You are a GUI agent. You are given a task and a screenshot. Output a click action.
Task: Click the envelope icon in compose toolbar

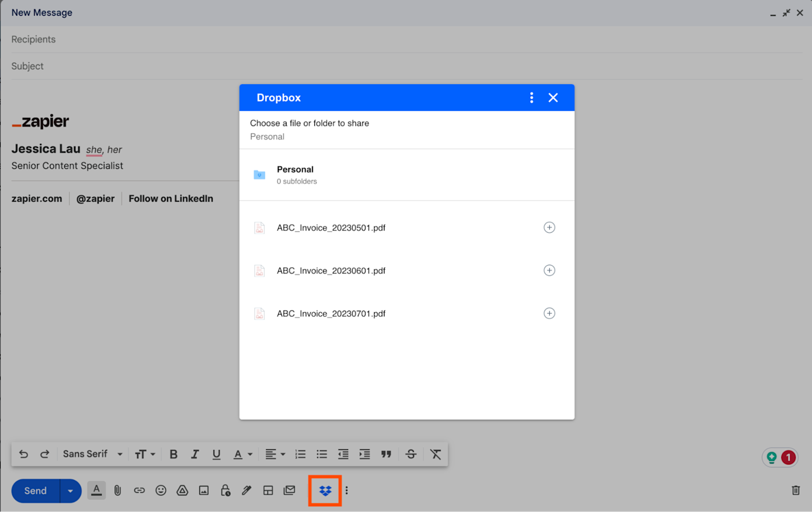pos(289,491)
